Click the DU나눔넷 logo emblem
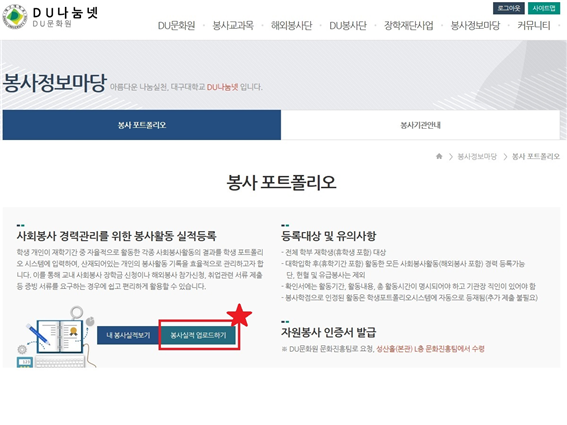 14,16
